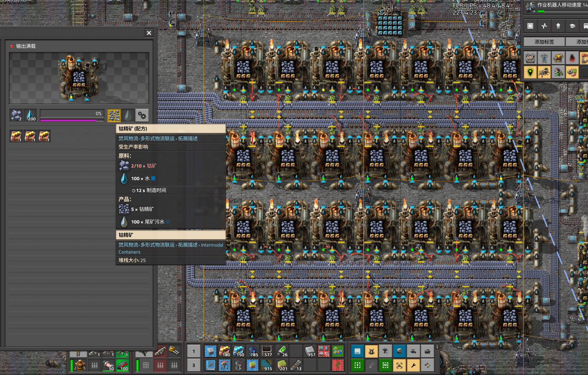Select the green upgrade planner
Screen dimensions: 588x375
point(338,351)
